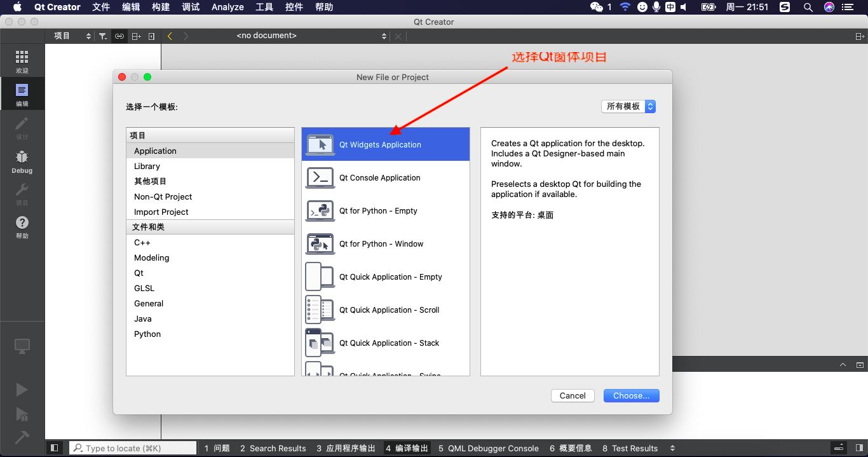Click the split editor icon at top right
The width and height of the screenshot is (868, 457).
click(x=860, y=36)
